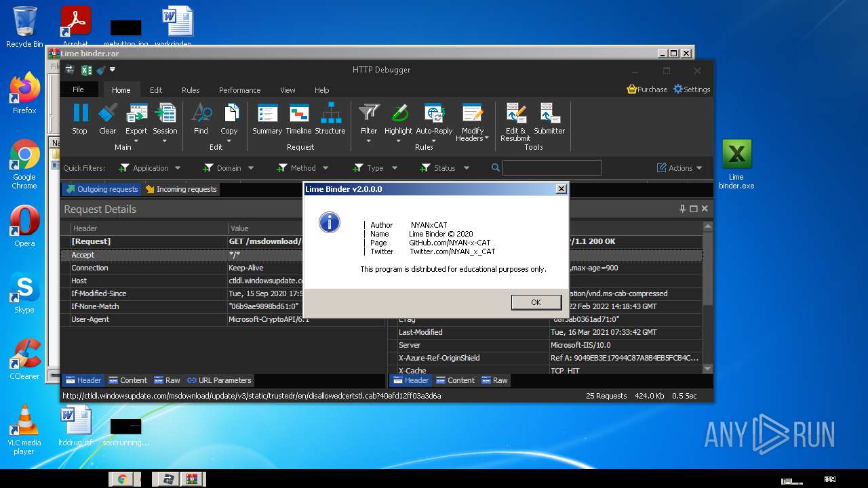Click the Excel export quick-access icon

(87, 70)
